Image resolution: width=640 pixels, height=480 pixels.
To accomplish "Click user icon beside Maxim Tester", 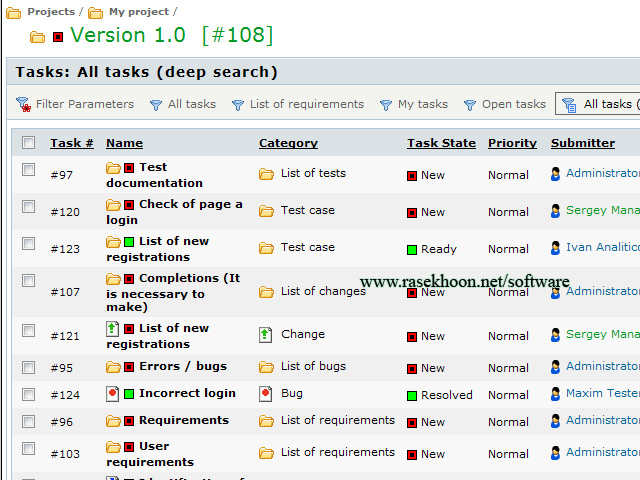I will coord(555,394).
